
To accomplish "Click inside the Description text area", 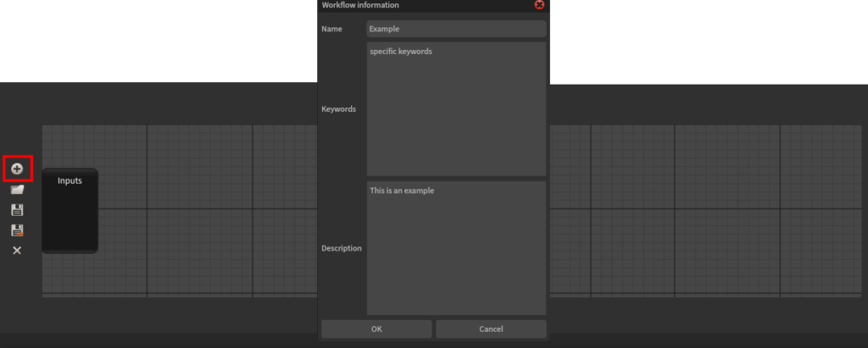I will click(x=456, y=248).
